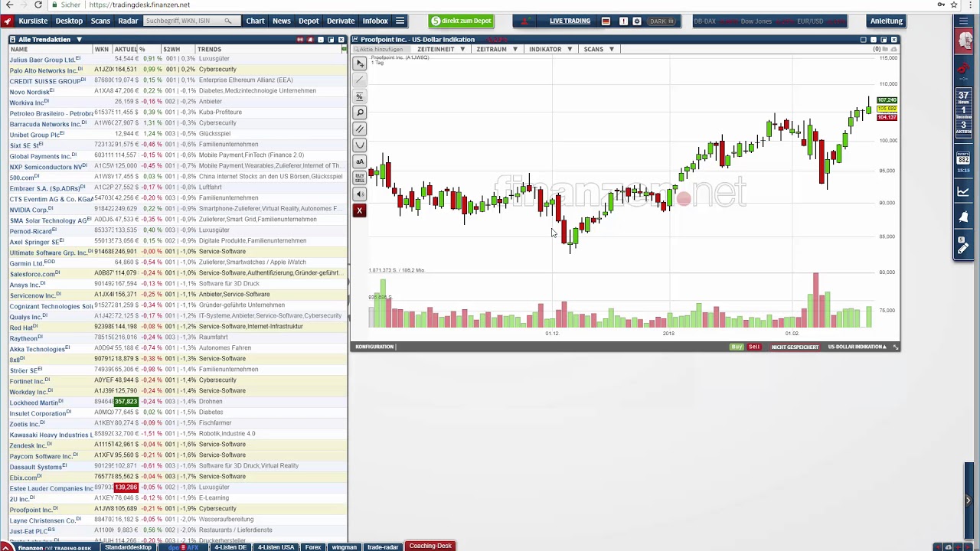Expand the US-DOLLAR INDIKATION selector

click(x=857, y=347)
